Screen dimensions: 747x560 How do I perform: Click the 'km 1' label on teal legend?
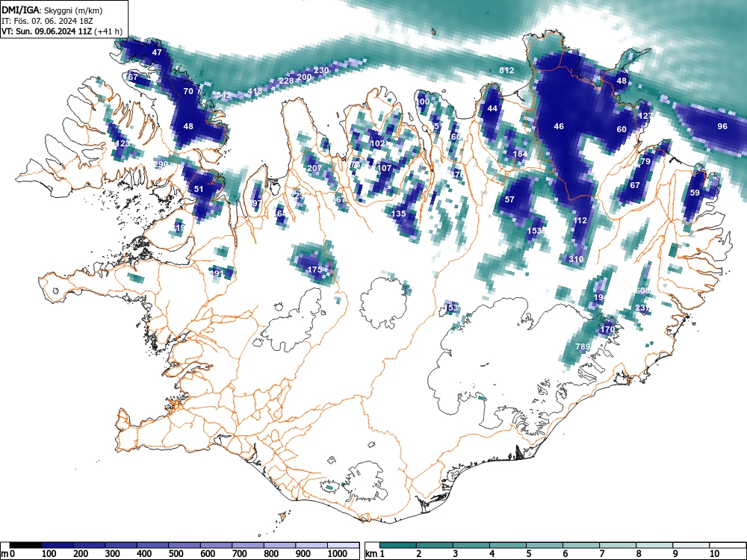[376, 553]
